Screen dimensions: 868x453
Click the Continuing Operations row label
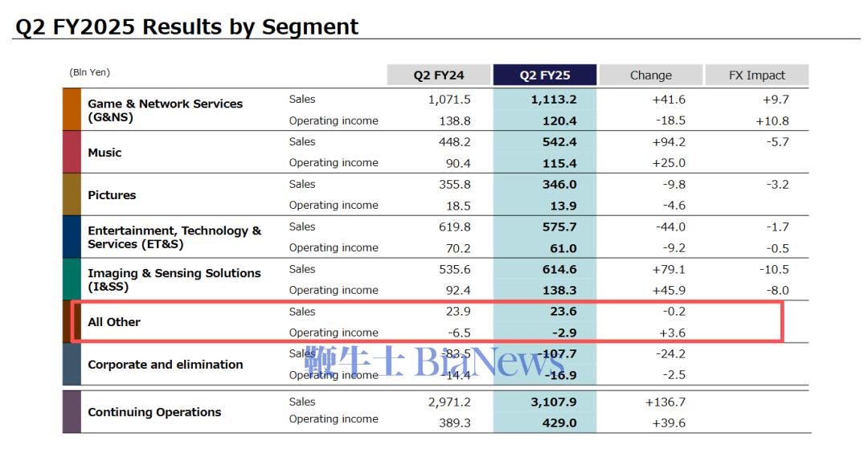[154, 412]
